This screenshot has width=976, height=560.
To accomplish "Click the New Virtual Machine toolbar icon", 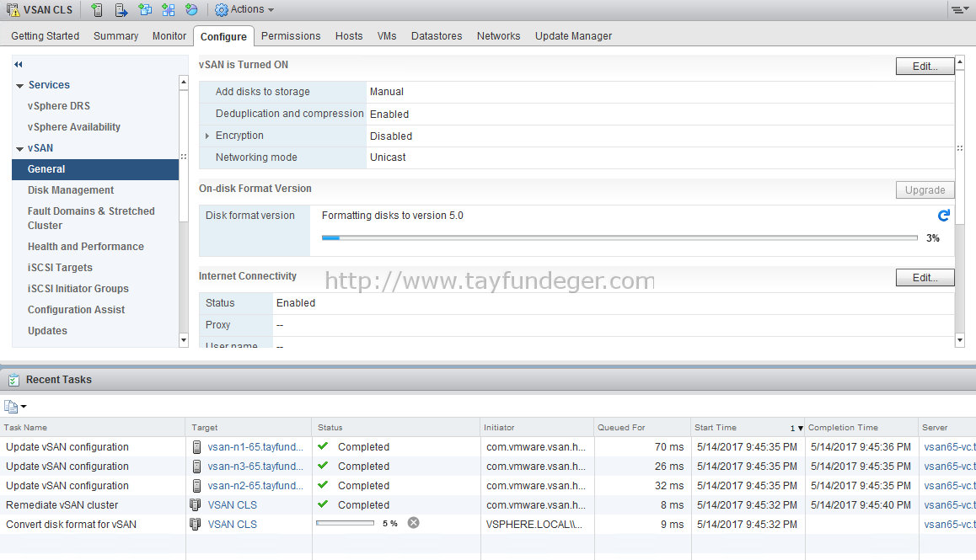I will click(144, 9).
